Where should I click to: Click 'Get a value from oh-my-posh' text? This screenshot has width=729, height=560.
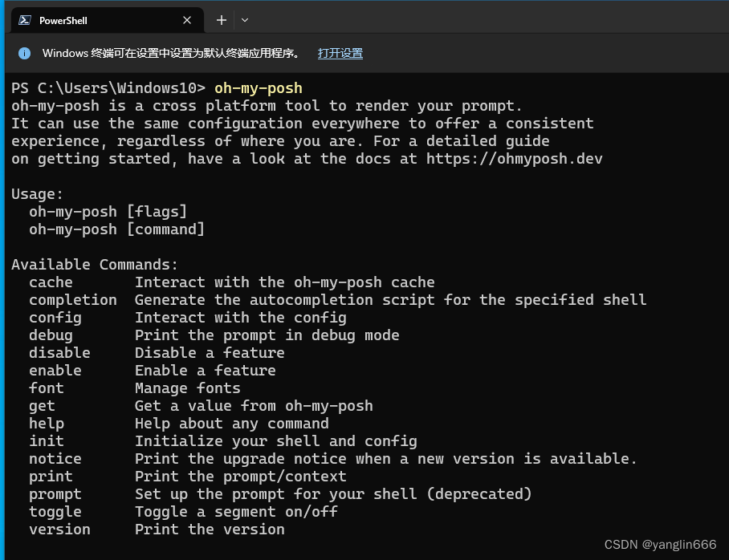click(254, 406)
